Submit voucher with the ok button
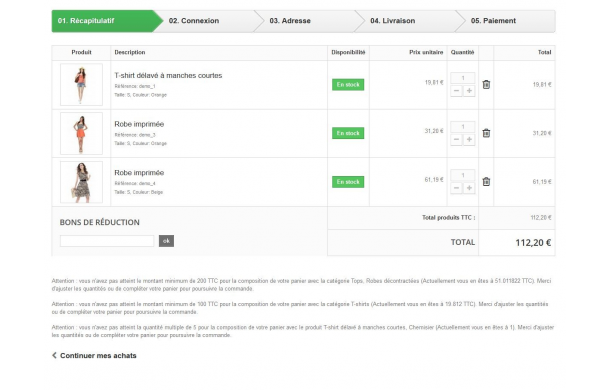The height and width of the screenshot is (390, 610). [166, 241]
